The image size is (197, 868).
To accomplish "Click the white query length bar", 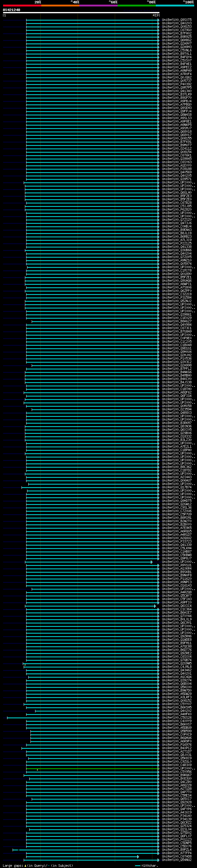I will [x=81, y=13].
